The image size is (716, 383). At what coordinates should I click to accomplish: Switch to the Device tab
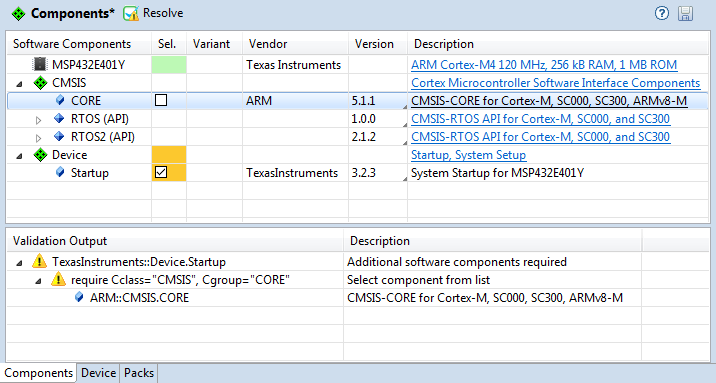(98, 373)
